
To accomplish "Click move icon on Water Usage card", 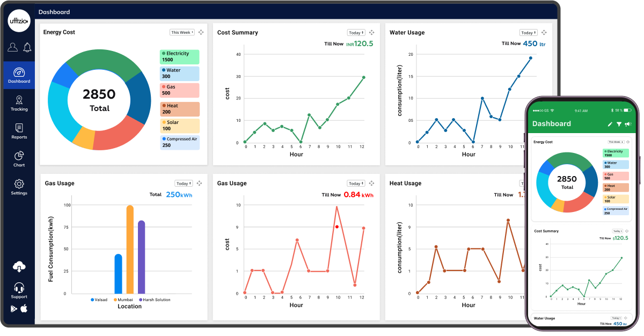I will (x=544, y=33).
